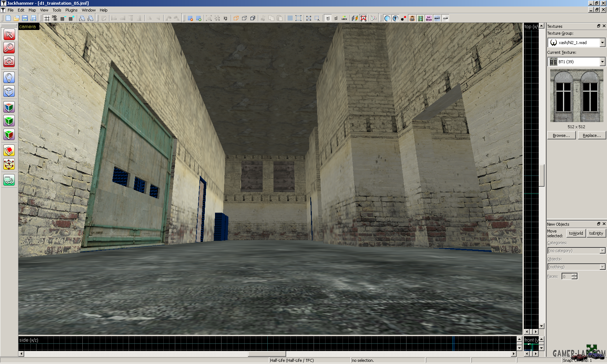The width and height of the screenshot is (607, 364).
Task: Click the game controller run icon
Action: pyautogui.click(x=374, y=18)
